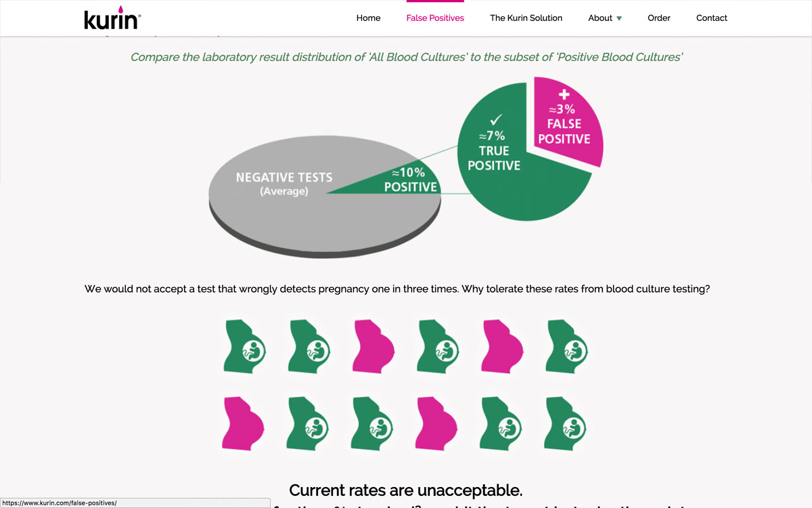Open the Order page
Viewport: 812px width, 508px height.
coord(658,18)
